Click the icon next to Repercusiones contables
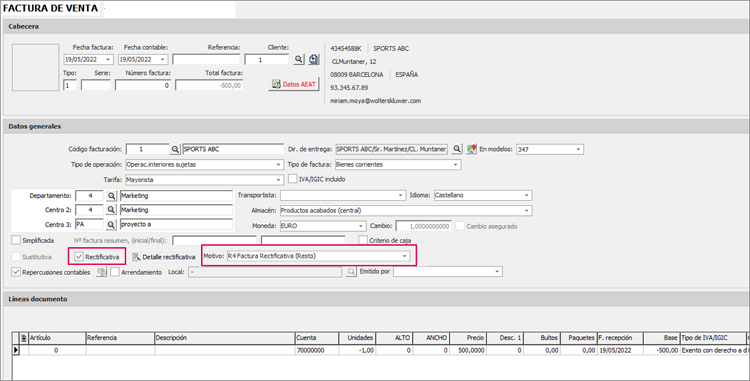This screenshot has height=381, width=750. point(101,272)
